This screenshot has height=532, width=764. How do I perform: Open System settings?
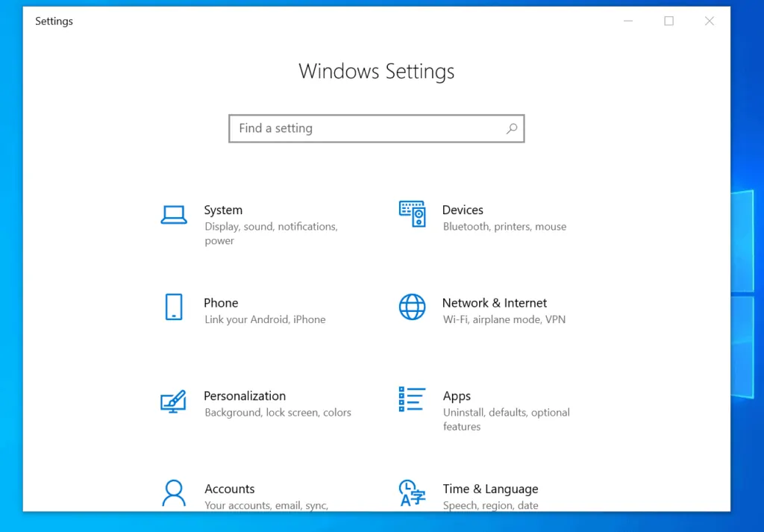click(223, 210)
